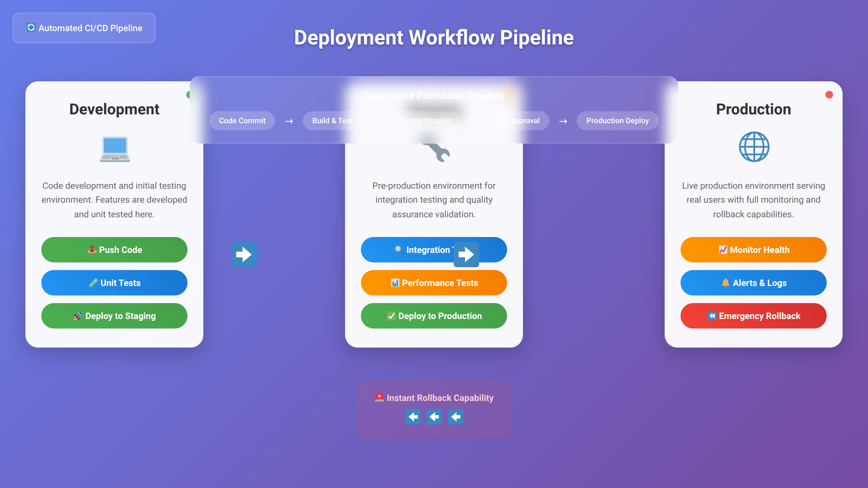
Task: Select the Code Commit pipeline step
Action: [242, 121]
